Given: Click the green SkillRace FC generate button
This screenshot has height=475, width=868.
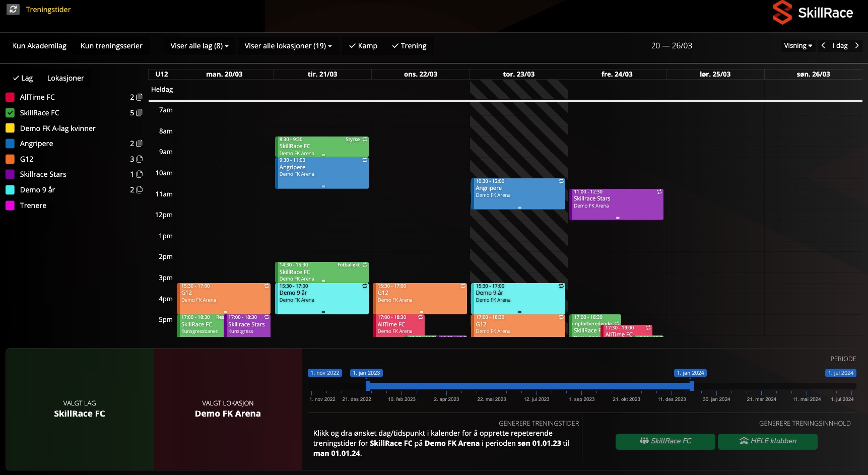Looking at the screenshot, I should tap(665, 441).
